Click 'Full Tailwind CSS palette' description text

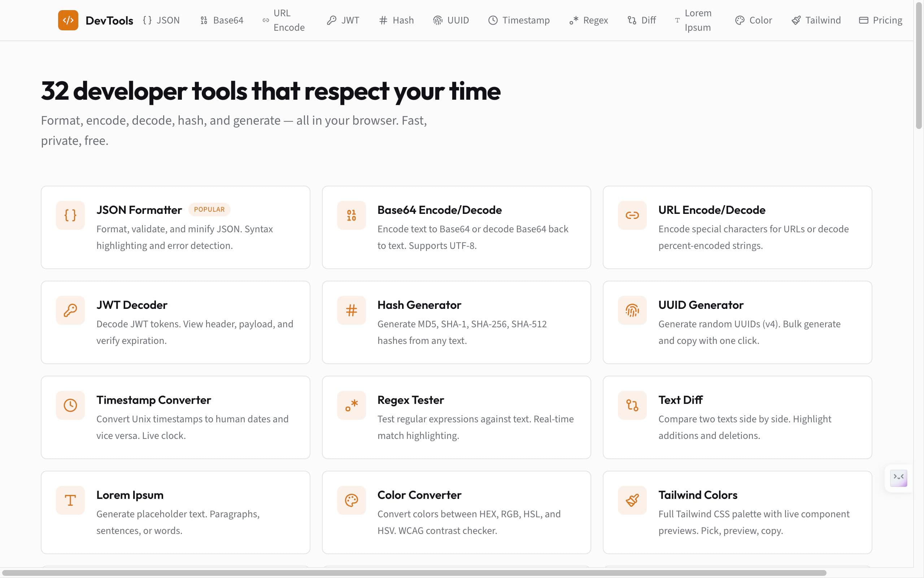click(754, 522)
